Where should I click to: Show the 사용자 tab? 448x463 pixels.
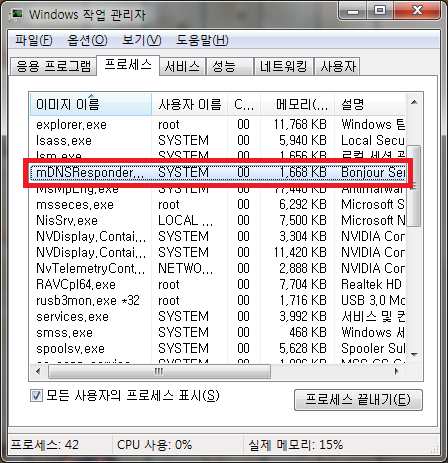point(337,66)
